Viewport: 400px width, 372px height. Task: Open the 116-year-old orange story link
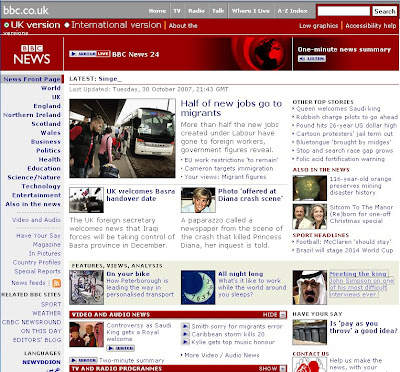point(360,186)
